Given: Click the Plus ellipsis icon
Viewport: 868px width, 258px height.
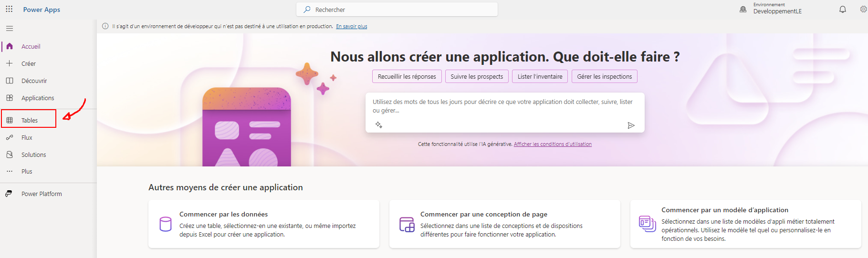Looking at the screenshot, I should pyautogui.click(x=10, y=171).
